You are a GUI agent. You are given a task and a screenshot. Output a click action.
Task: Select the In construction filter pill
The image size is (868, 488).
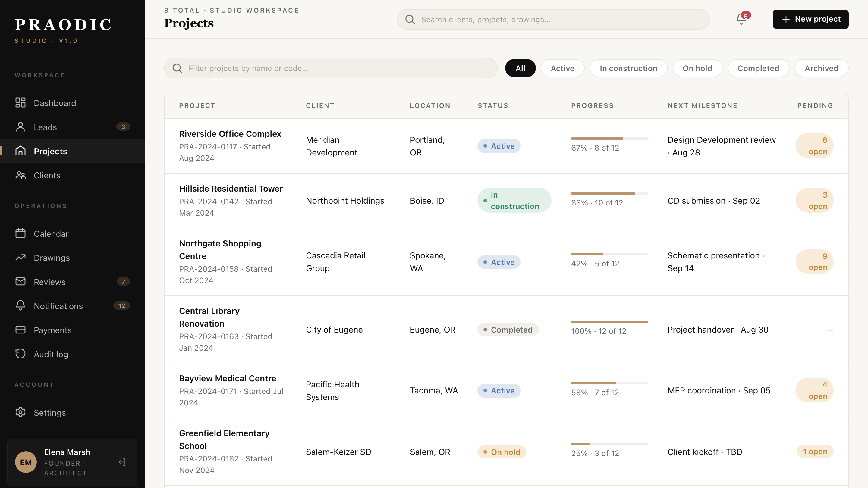(x=628, y=68)
